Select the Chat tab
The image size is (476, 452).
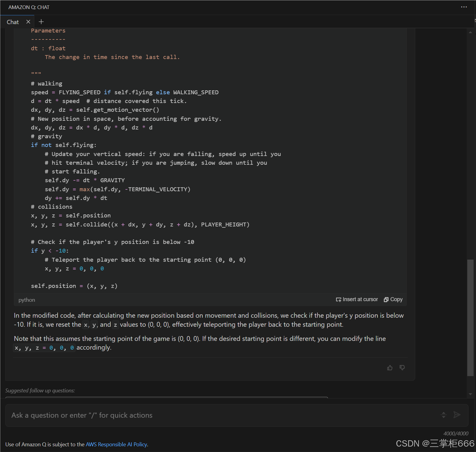click(x=13, y=22)
